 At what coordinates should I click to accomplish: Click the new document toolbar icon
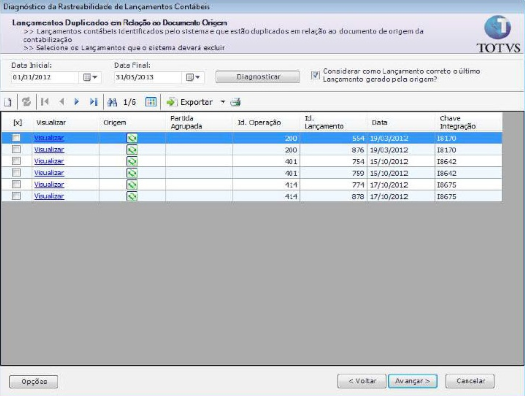[8, 102]
